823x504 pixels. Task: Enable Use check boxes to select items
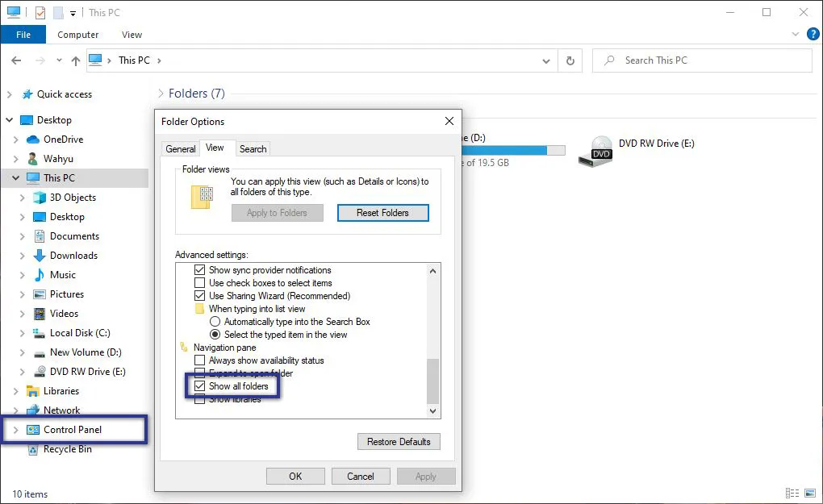(199, 282)
